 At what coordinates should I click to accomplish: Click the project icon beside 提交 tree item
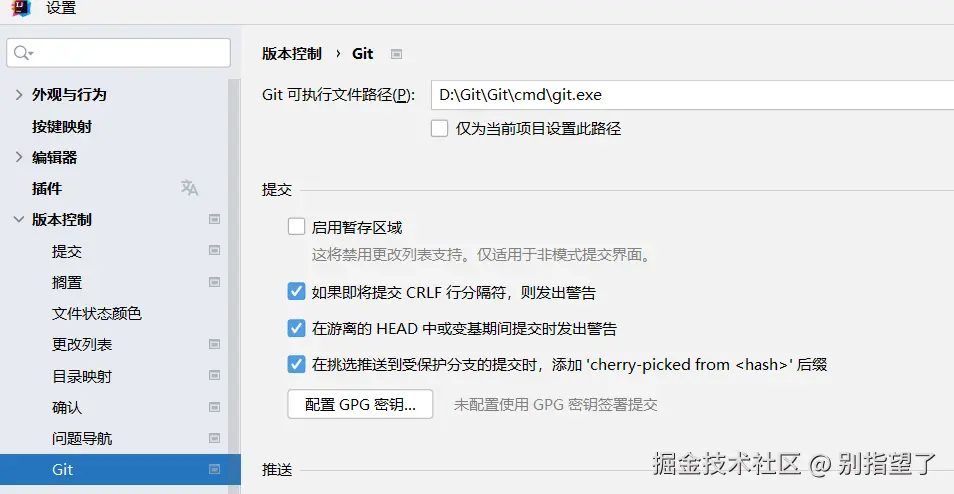(214, 251)
